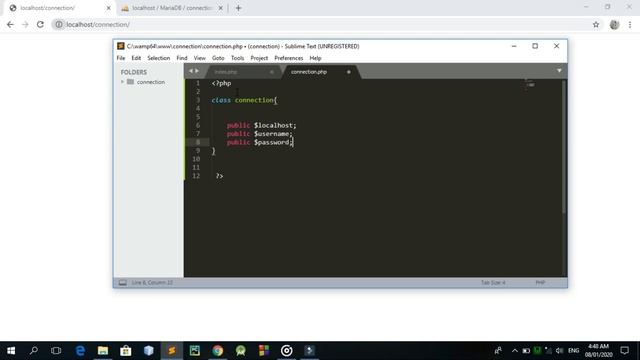Open the Windows Start menu
The image size is (640, 360).
click(11, 351)
